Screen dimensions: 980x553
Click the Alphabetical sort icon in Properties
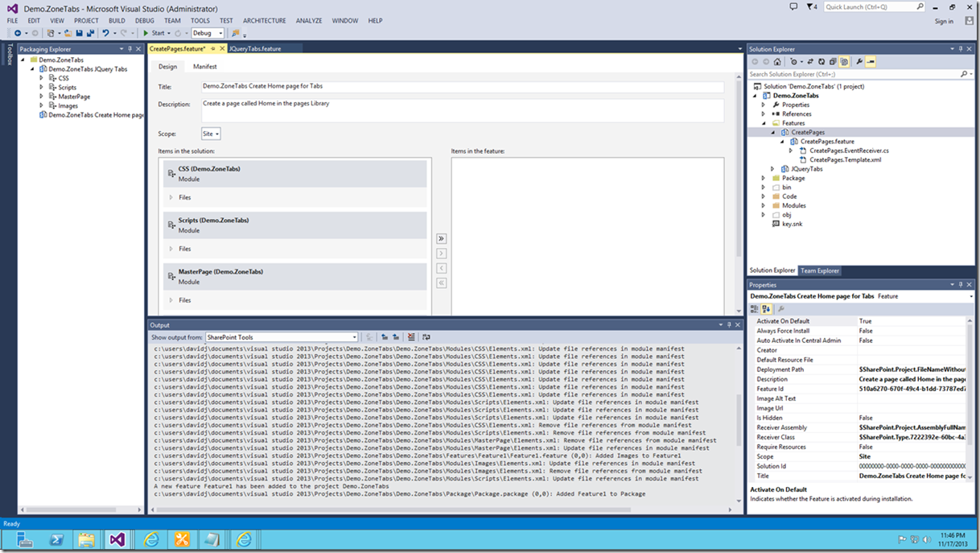[766, 309]
